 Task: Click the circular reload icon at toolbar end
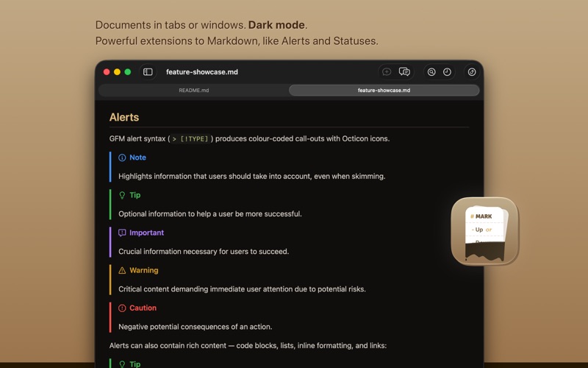tap(472, 71)
